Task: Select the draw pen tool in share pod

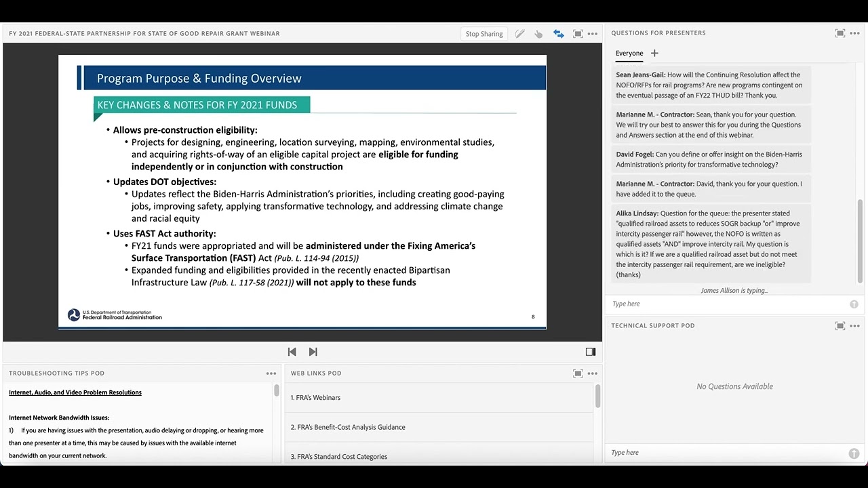Action: point(519,34)
